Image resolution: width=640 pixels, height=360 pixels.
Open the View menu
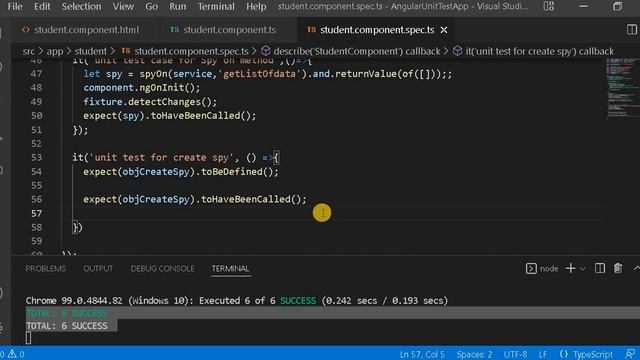pos(123,7)
